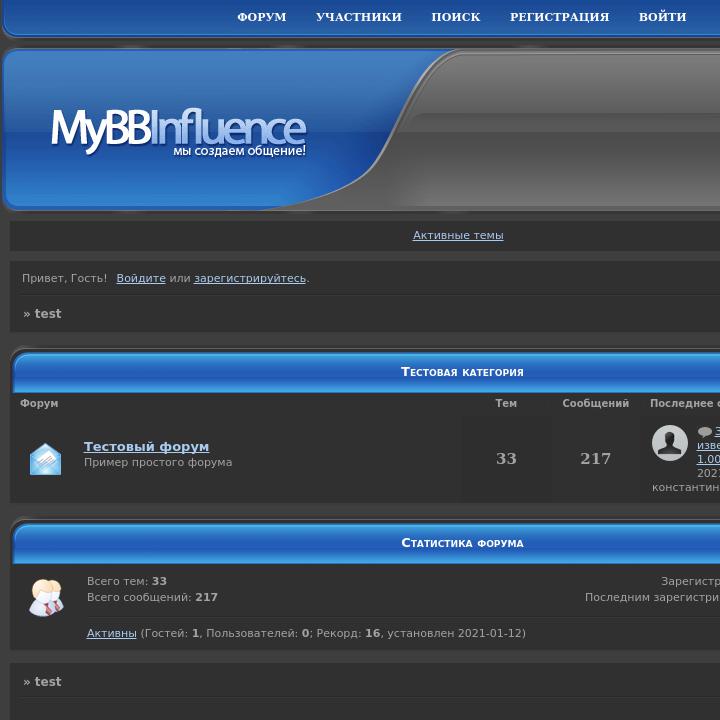Click the зарегистрируйтесь link
Screen dimensions: 720x720
250,278
